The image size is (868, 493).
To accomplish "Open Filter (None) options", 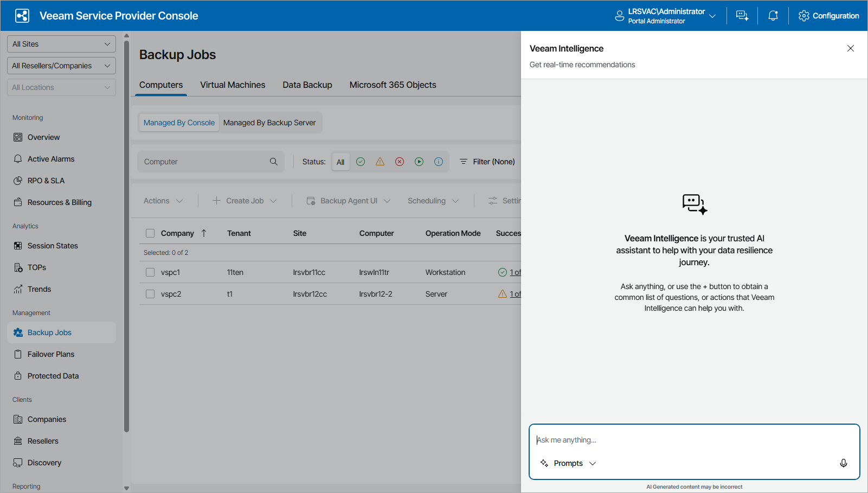I will [x=487, y=162].
